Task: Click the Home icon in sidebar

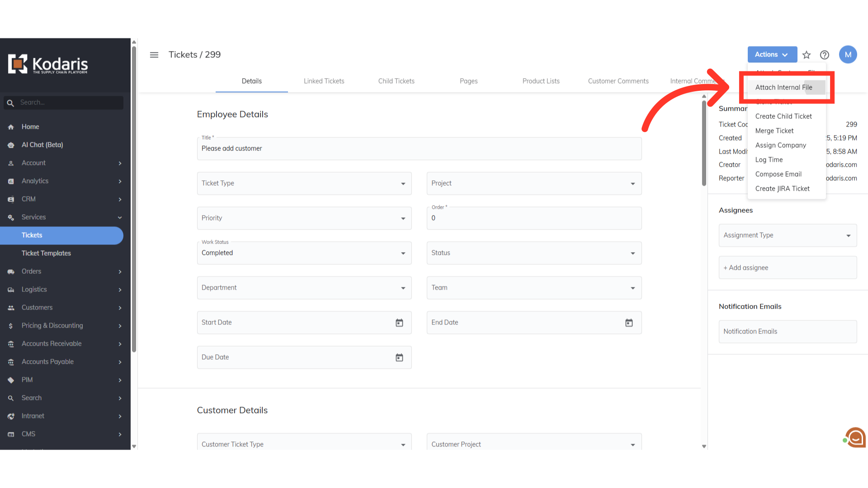Action: 11,127
